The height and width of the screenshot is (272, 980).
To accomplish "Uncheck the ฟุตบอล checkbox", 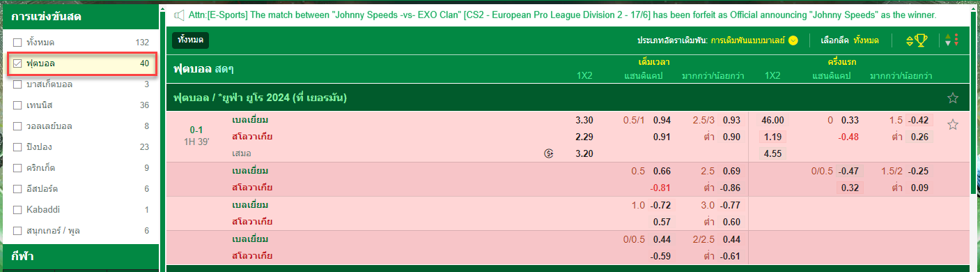I will pyautogui.click(x=17, y=64).
